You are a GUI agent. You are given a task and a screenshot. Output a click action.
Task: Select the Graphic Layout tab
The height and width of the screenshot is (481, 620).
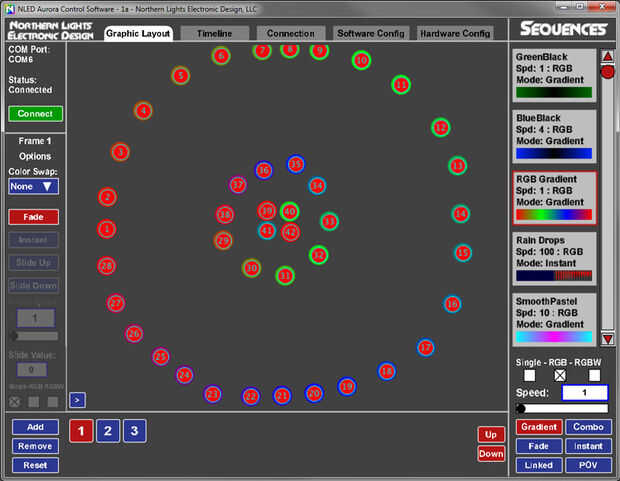pos(138,33)
